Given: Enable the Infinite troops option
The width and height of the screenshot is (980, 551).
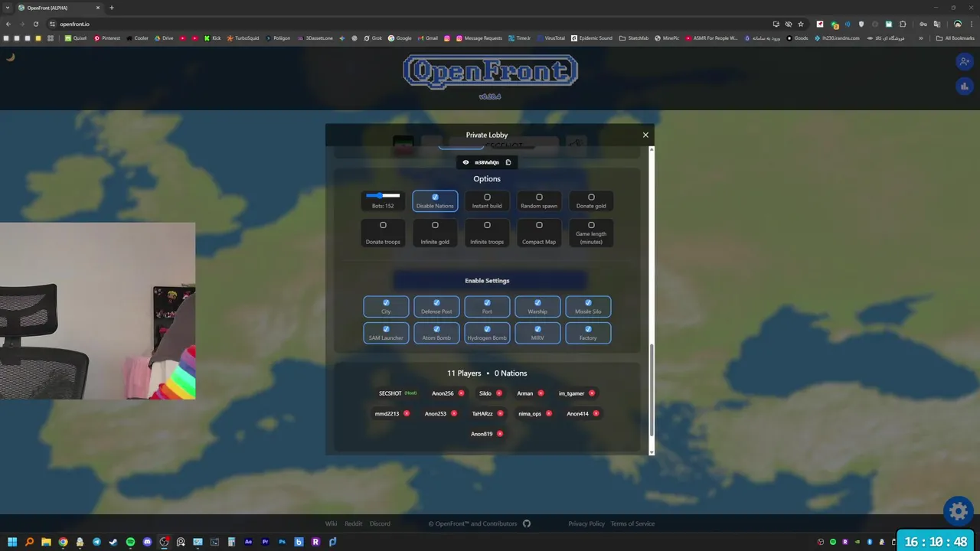Looking at the screenshot, I should (487, 233).
